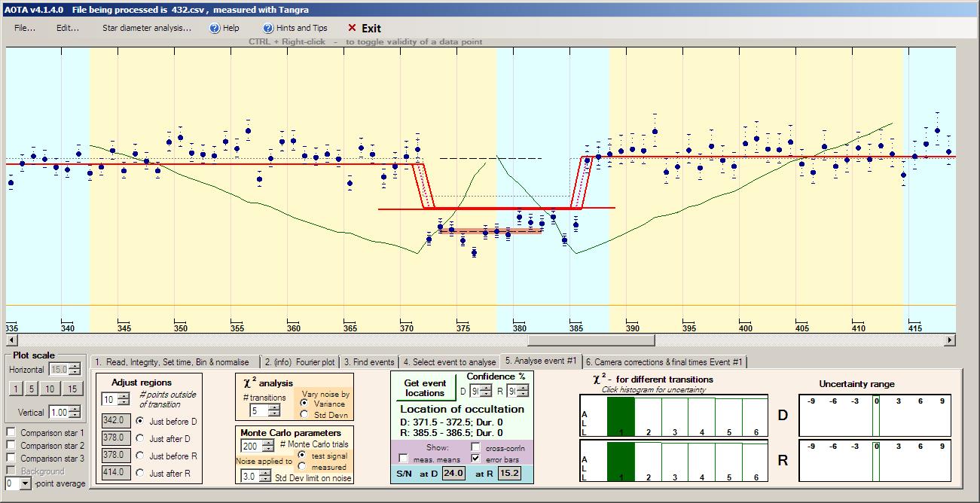
Task: Click R histogram bar for 2 transitions
Action: pyautogui.click(x=648, y=462)
